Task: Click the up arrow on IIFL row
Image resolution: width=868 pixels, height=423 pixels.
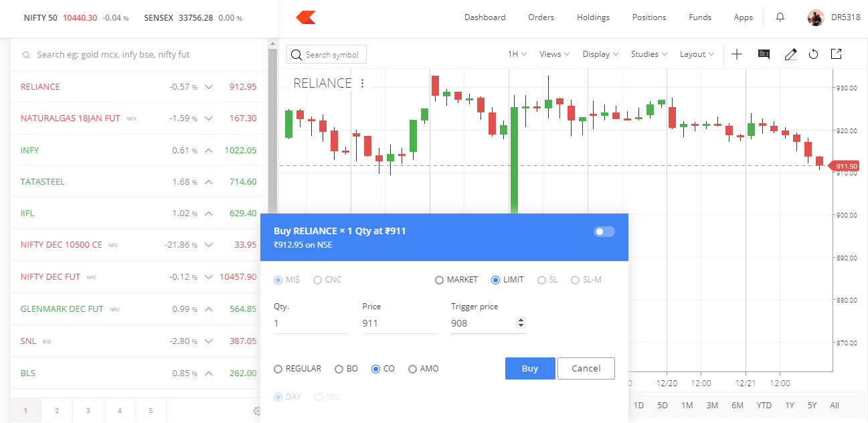Action: (x=209, y=214)
